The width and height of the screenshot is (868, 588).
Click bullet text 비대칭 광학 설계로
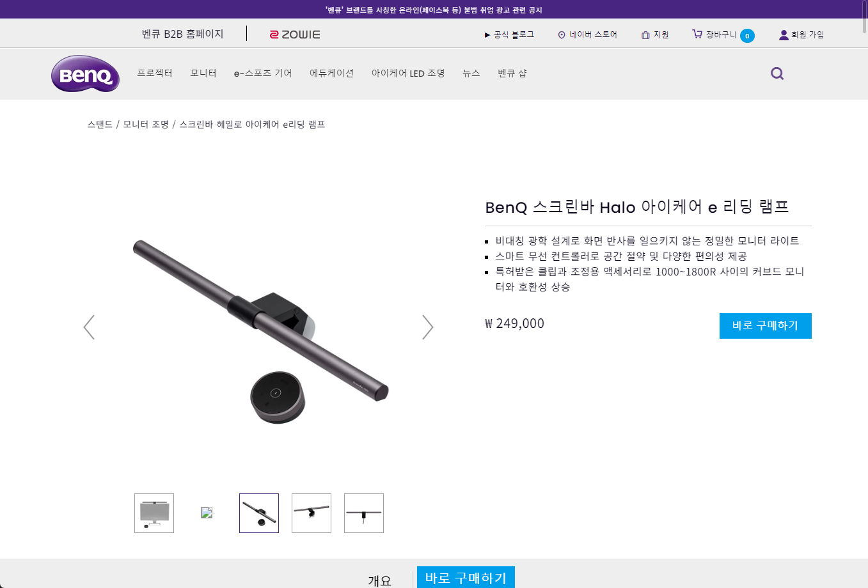pos(647,241)
